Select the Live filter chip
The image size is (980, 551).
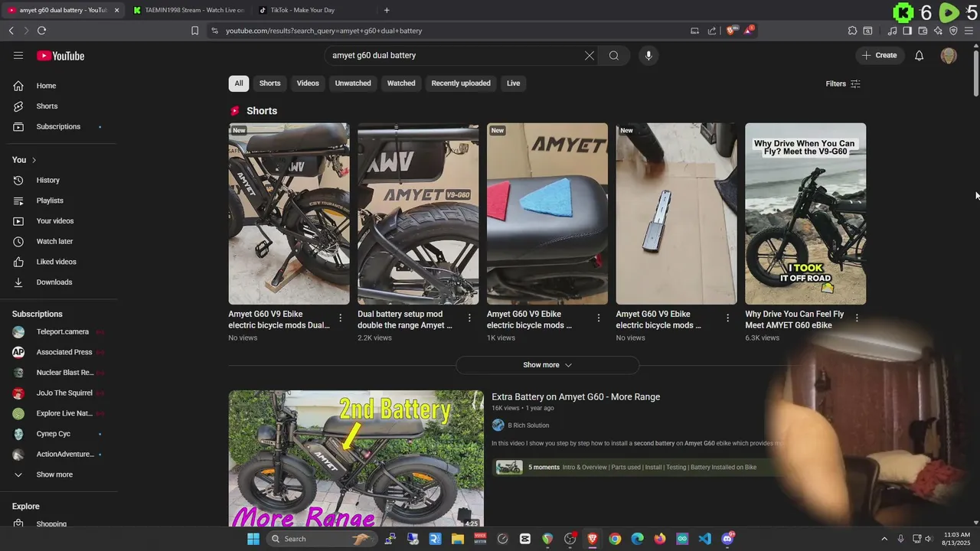pos(513,83)
